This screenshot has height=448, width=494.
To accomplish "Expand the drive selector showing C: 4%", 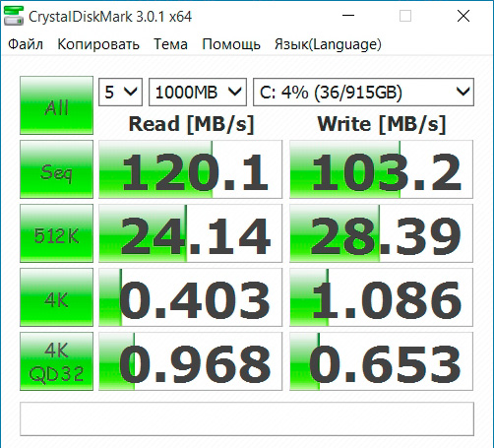I will [363, 93].
